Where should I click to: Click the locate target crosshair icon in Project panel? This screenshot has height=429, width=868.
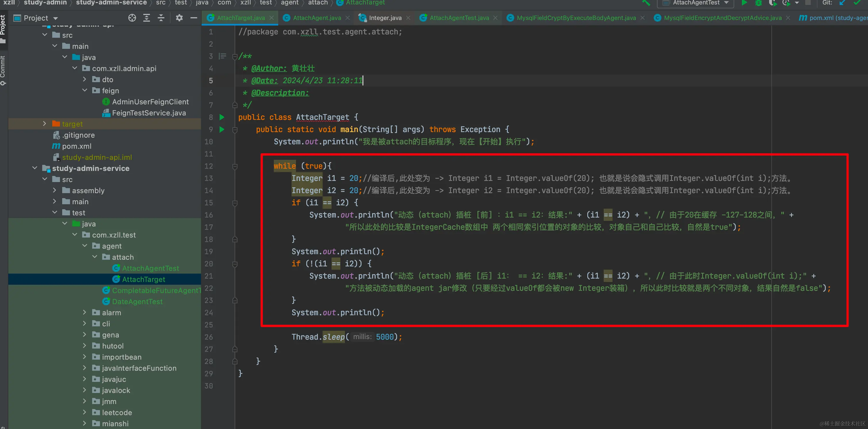click(132, 18)
